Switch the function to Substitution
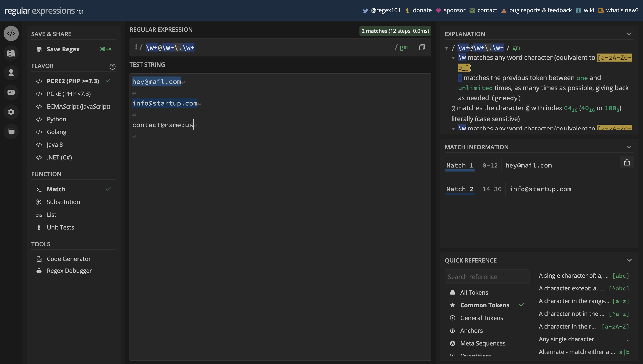The image size is (643, 364). coord(63,202)
